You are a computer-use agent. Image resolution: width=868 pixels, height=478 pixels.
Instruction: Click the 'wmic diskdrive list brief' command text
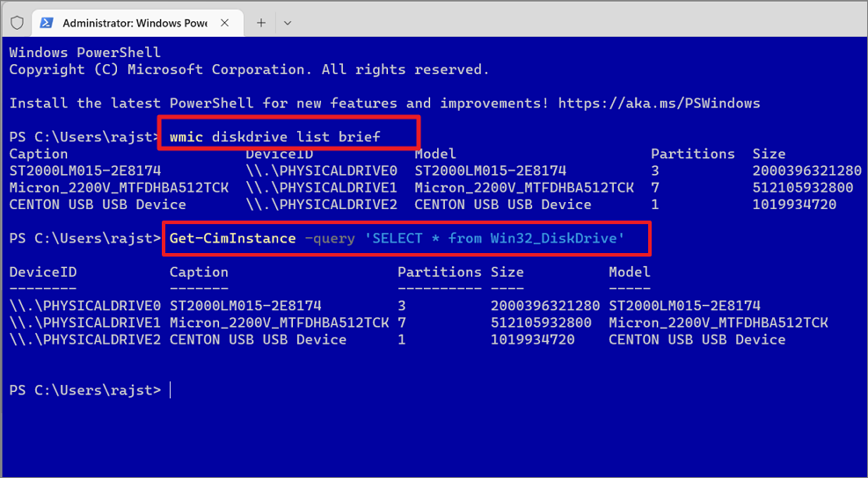tap(274, 137)
